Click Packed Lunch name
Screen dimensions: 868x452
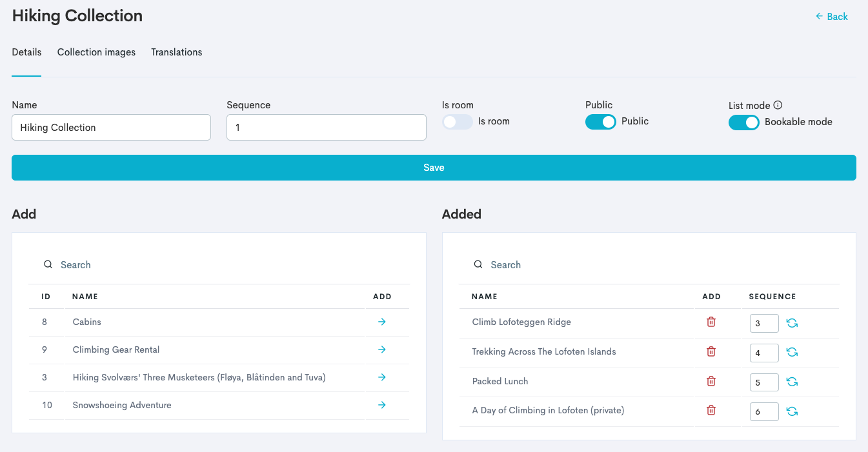click(500, 381)
